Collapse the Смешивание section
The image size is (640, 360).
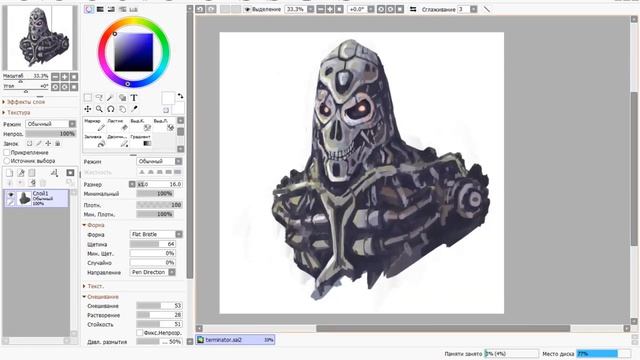tap(101, 297)
